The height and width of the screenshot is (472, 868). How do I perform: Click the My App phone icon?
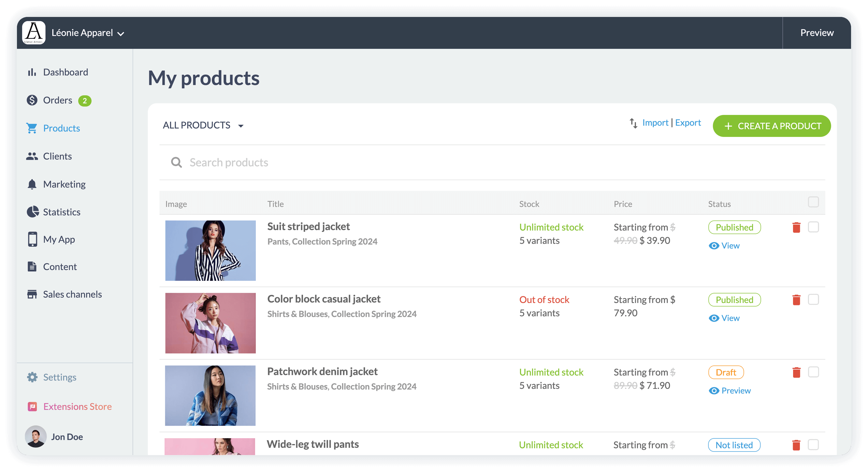point(32,239)
